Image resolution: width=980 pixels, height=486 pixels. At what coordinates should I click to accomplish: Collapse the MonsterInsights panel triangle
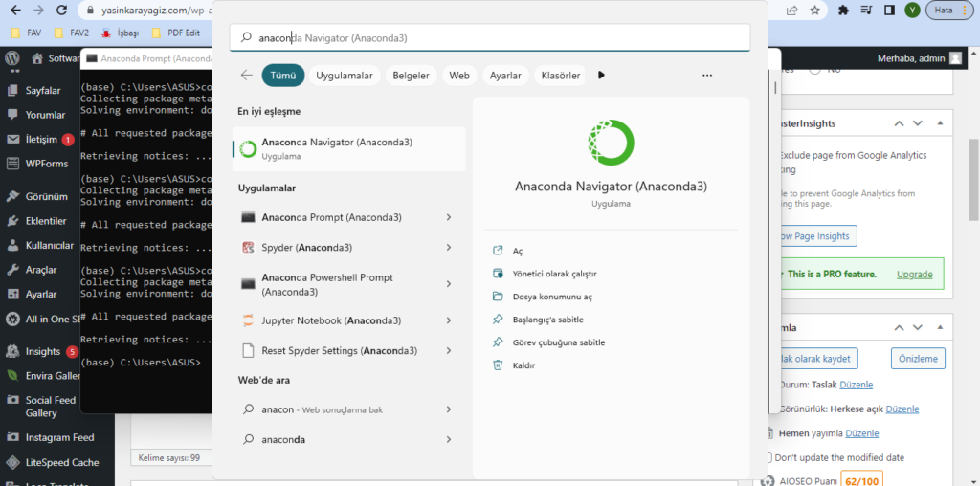940,123
